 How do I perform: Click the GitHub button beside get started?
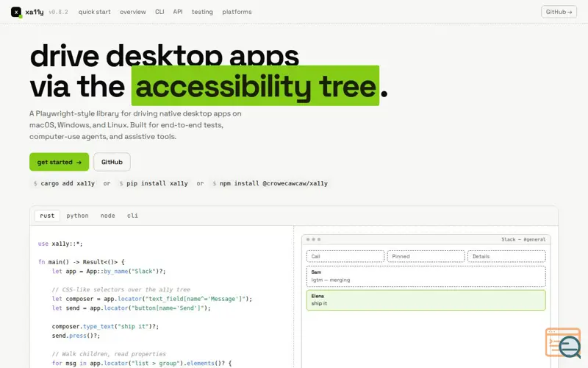(x=112, y=162)
